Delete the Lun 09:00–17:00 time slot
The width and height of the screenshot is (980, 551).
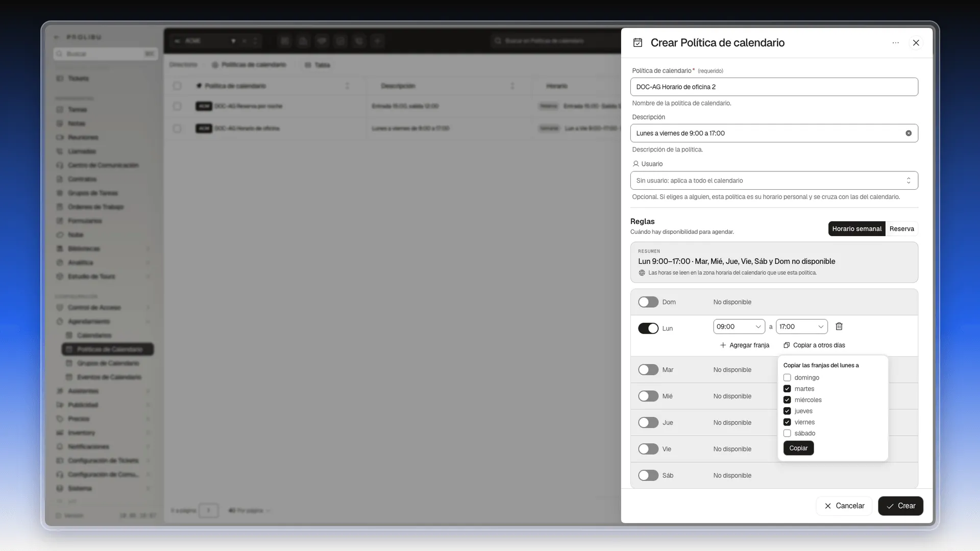click(839, 327)
